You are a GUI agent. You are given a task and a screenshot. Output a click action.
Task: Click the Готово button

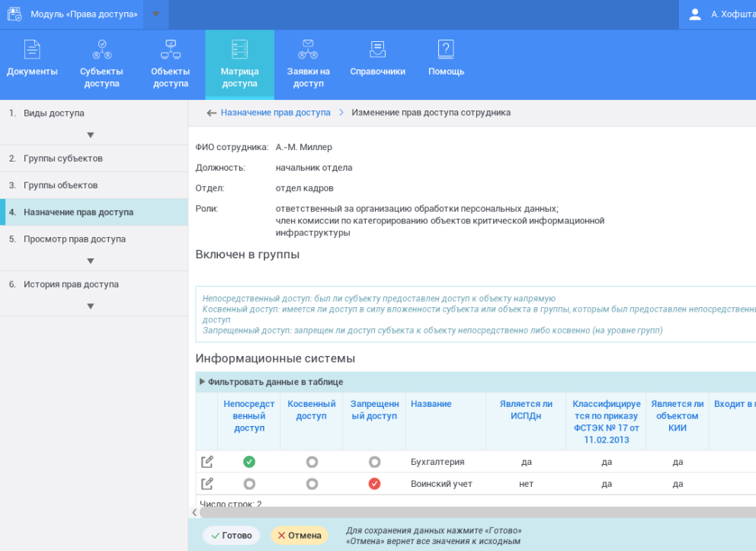(231, 535)
